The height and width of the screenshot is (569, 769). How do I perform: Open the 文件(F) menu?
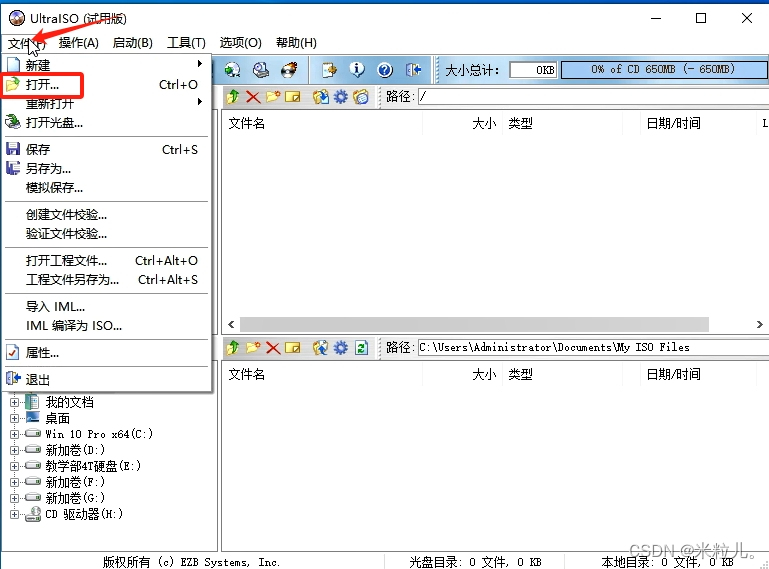[26, 43]
